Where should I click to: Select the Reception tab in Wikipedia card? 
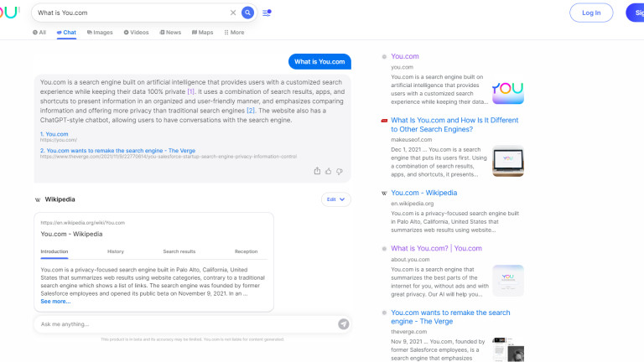(x=246, y=251)
